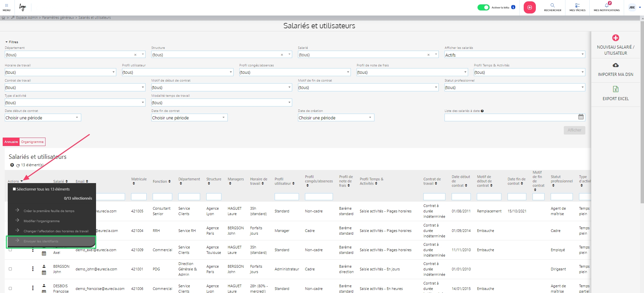This screenshot has height=293, width=644.
Task: Sort by Salarié column arrows
Action: tap(66, 181)
